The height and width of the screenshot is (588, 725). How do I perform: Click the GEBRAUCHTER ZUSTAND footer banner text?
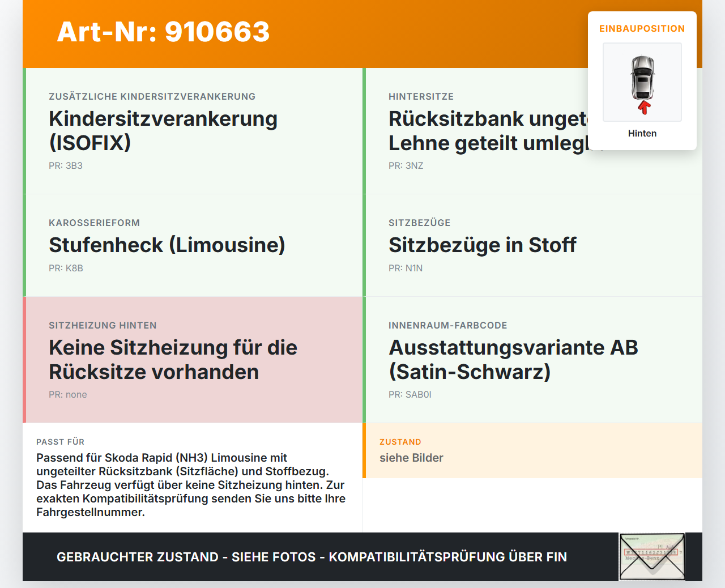point(312,557)
